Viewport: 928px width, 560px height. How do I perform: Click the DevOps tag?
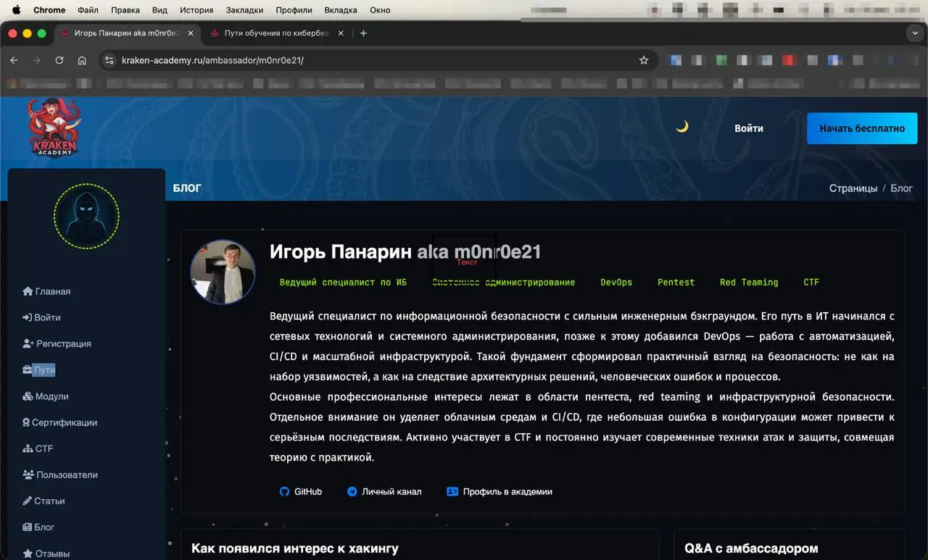point(616,283)
